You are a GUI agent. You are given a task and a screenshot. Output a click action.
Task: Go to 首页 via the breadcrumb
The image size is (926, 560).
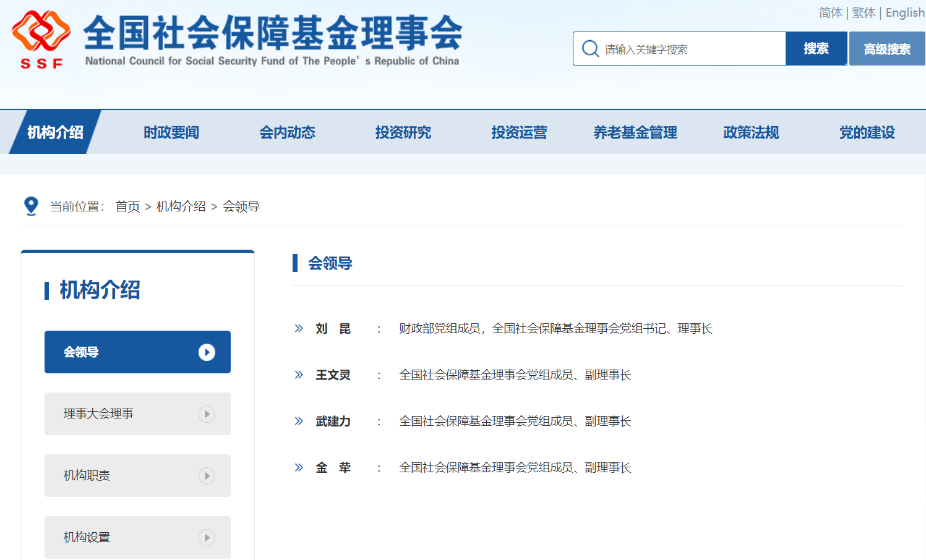point(127,206)
